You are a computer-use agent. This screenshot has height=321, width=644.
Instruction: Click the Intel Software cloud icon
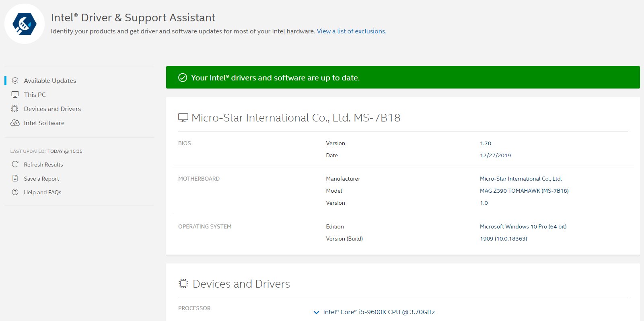[x=15, y=123]
